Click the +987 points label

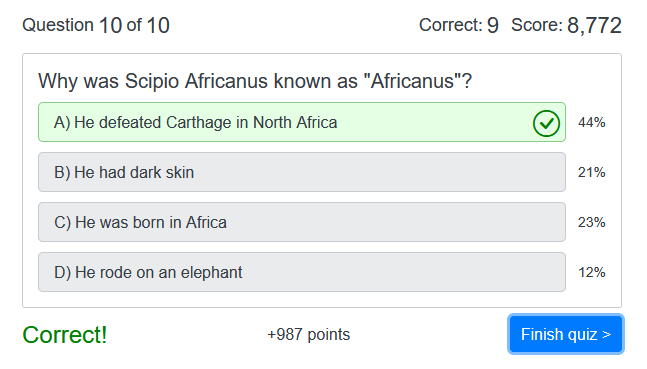coord(309,334)
